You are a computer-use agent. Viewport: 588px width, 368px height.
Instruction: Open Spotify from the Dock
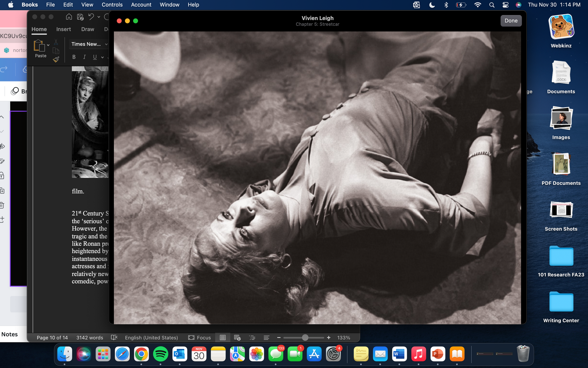161,354
